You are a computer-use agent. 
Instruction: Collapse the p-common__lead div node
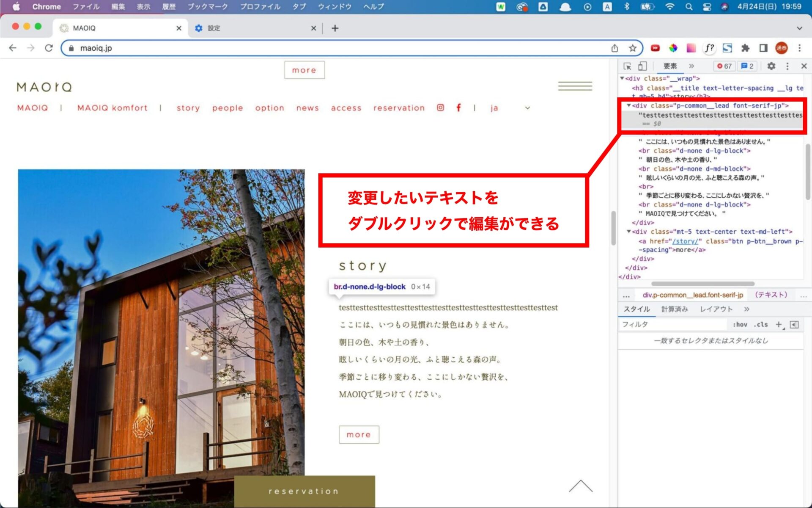629,105
